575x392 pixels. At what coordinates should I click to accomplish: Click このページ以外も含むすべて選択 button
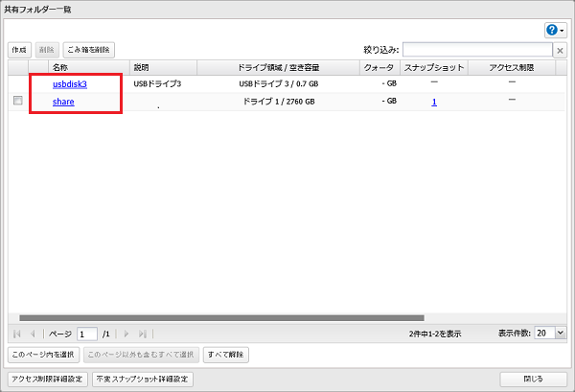click(x=141, y=355)
